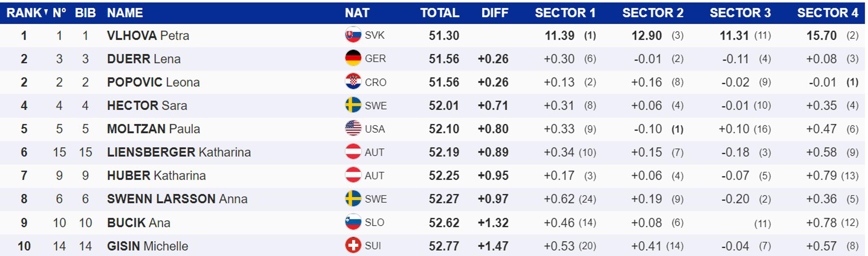Select SWENN LARSSON Anna's name

177,199
